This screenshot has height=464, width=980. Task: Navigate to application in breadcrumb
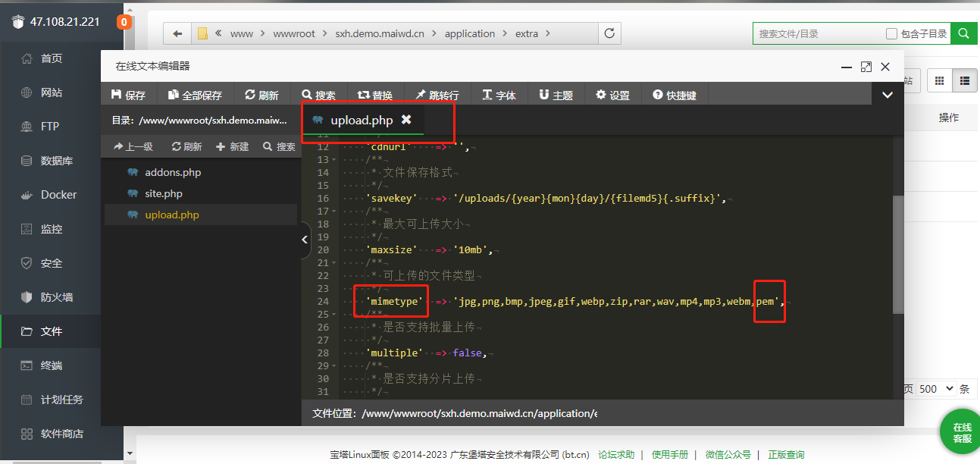470,33
